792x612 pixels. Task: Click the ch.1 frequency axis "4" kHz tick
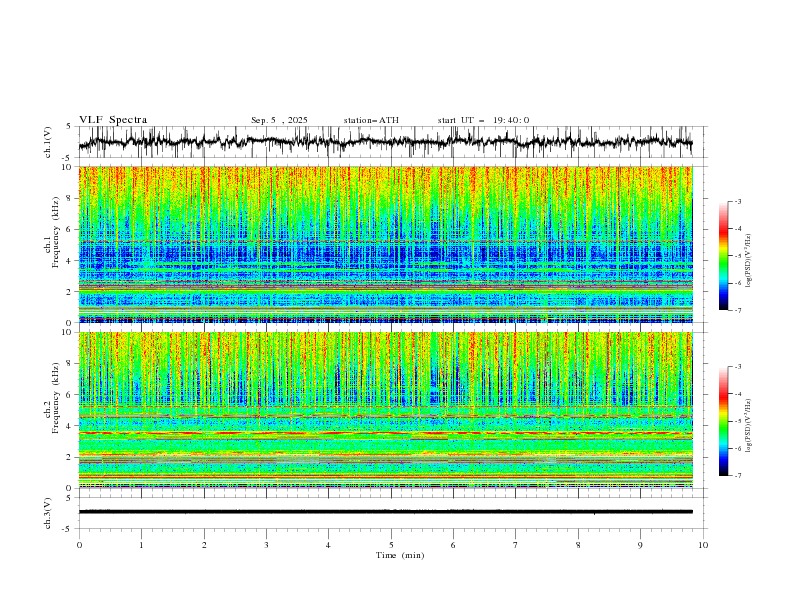70,261
